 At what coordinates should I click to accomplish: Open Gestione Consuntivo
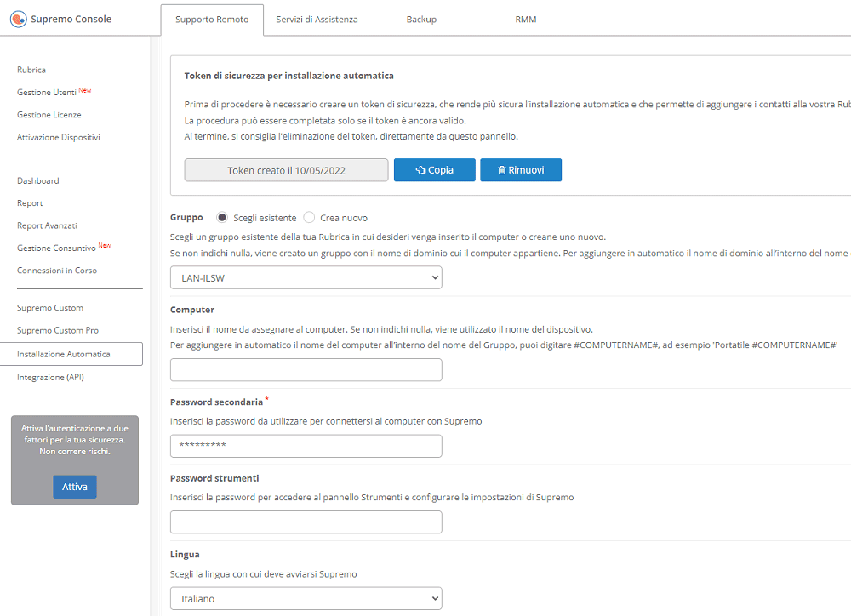pos(56,248)
